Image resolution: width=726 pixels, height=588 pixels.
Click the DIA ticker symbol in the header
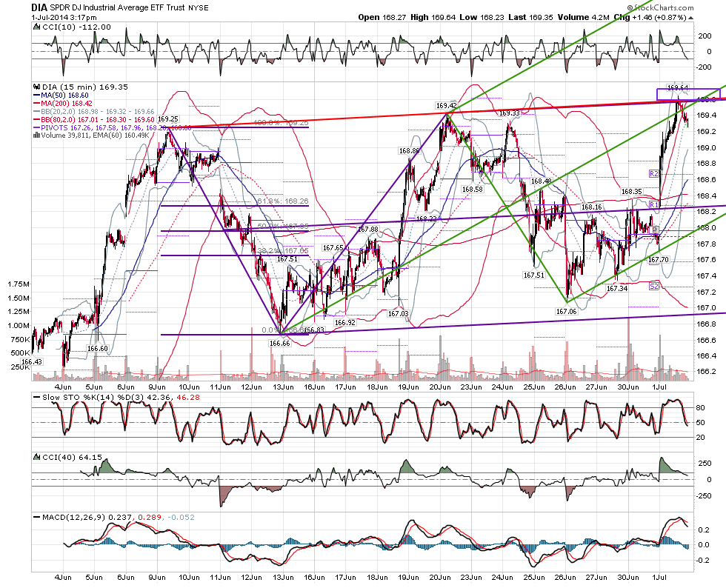39,8
